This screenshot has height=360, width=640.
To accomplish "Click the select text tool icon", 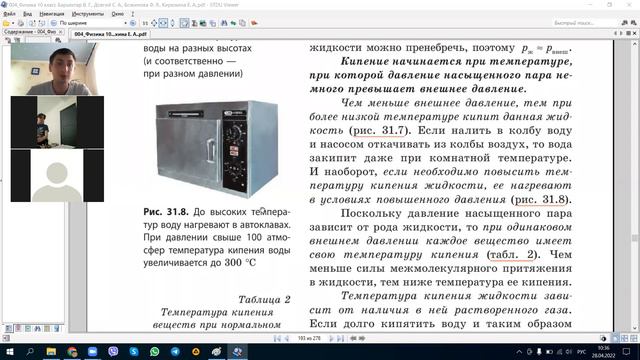I will (194, 23).
